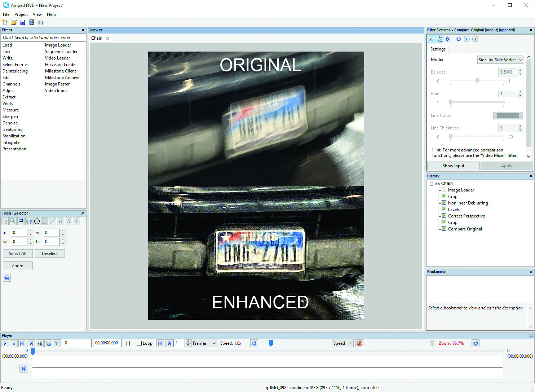Click the Open Project folder icon
535x392 pixels.
pyautogui.click(x=14, y=22)
